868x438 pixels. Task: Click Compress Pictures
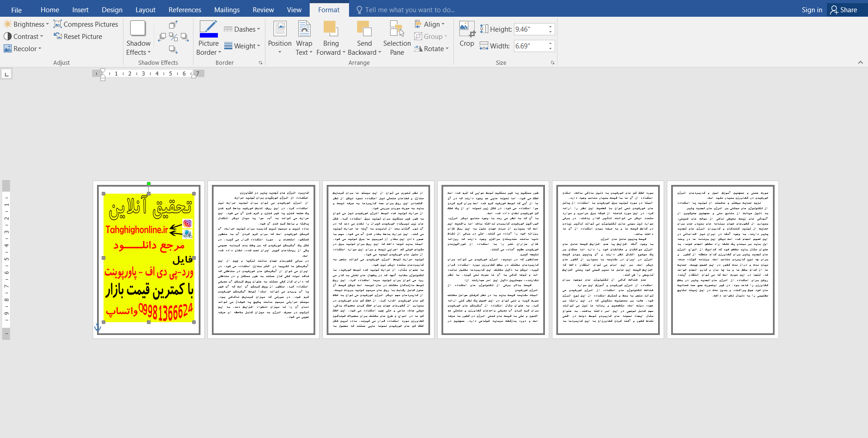point(86,24)
